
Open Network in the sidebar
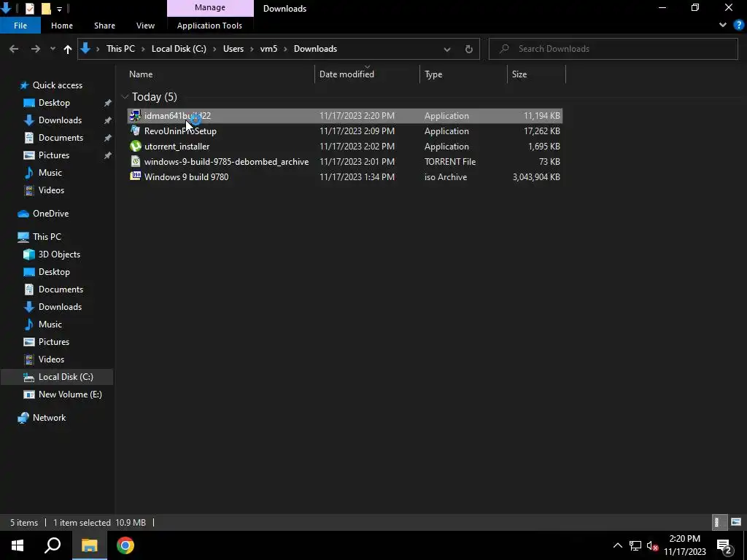(49, 418)
